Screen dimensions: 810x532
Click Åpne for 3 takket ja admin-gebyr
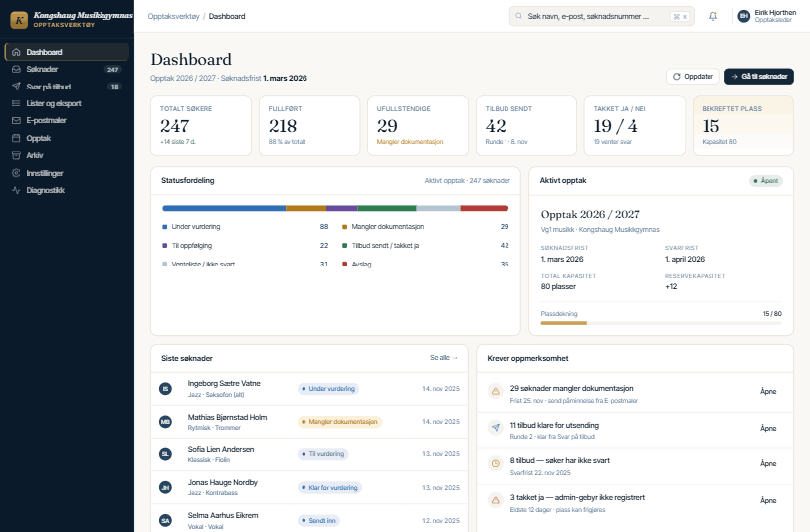pyautogui.click(x=768, y=500)
